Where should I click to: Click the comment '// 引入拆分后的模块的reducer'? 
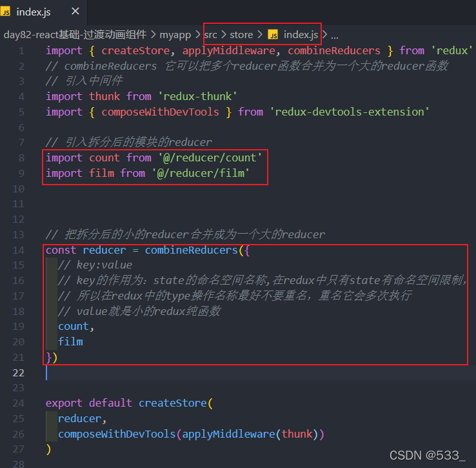click(x=129, y=142)
